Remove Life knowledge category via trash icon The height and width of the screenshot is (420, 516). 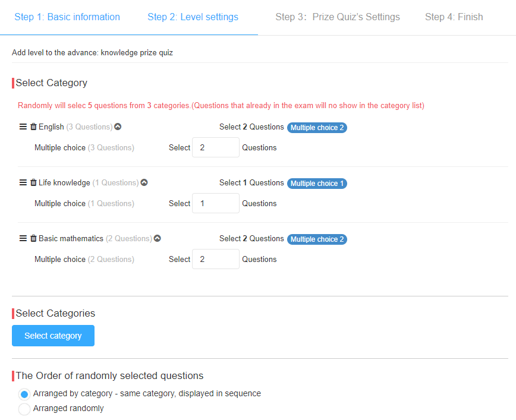click(33, 182)
